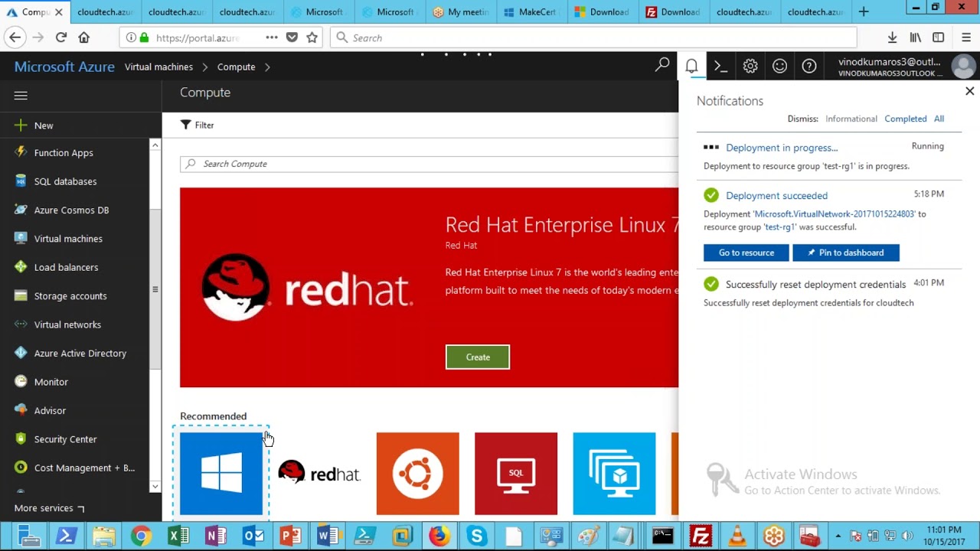Open Azure Active Directory icon
Screen dimensions: 980x551
(x=21, y=354)
